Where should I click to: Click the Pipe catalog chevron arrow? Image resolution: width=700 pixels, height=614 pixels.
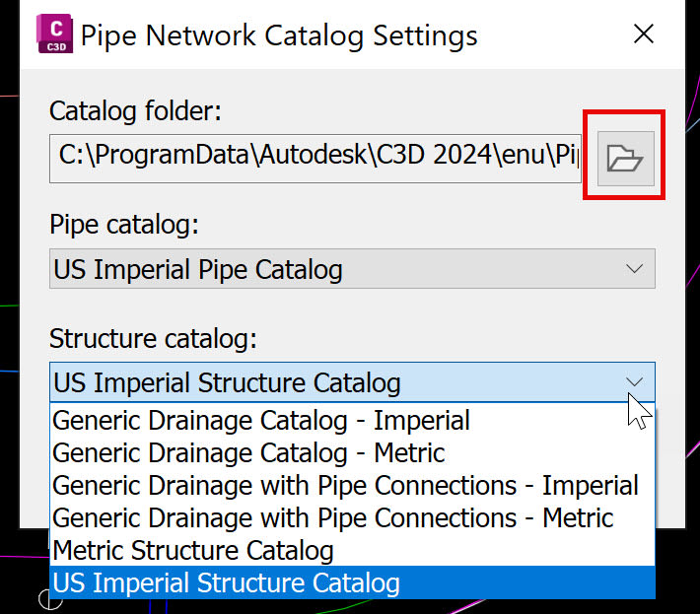(x=634, y=269)
